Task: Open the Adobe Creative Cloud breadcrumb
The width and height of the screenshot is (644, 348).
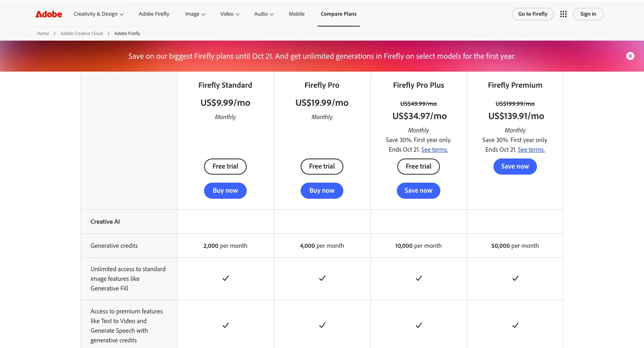Action: point(82,33)
